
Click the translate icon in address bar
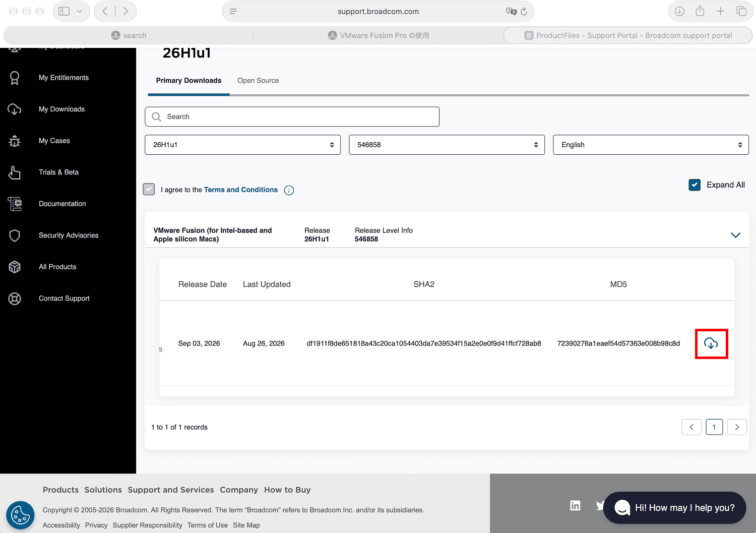coord(511,11)
